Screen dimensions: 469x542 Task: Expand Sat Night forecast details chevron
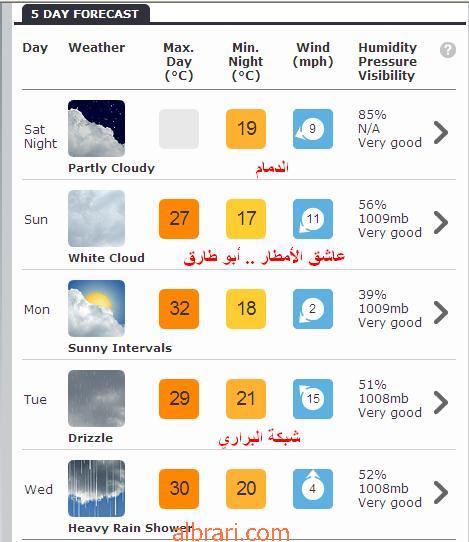click(441, 132)
